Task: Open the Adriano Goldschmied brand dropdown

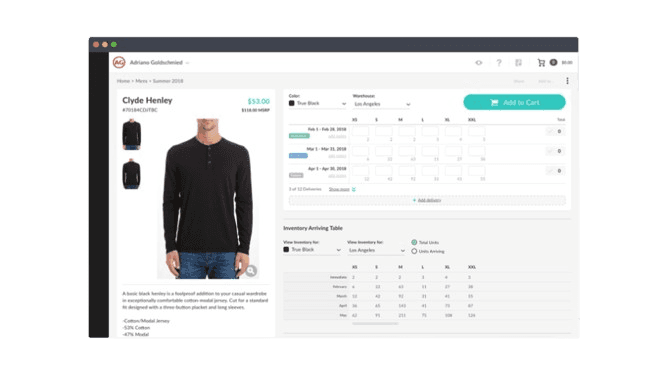Action: tap(160, 63)
